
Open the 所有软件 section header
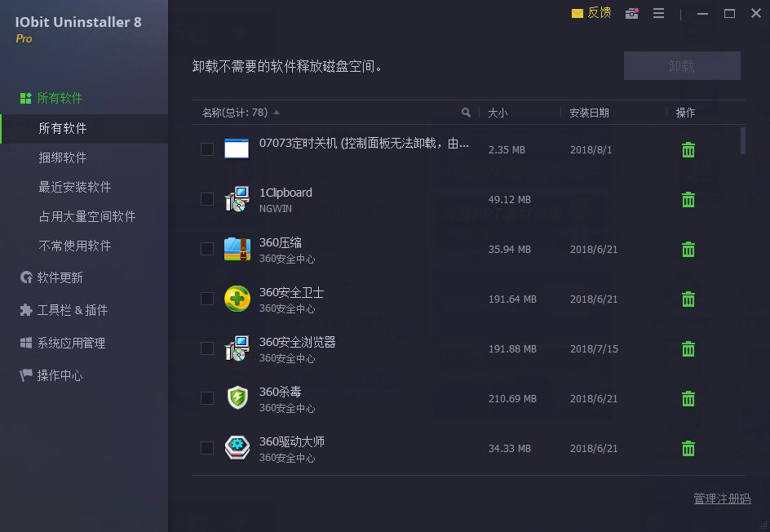(60, 98)
